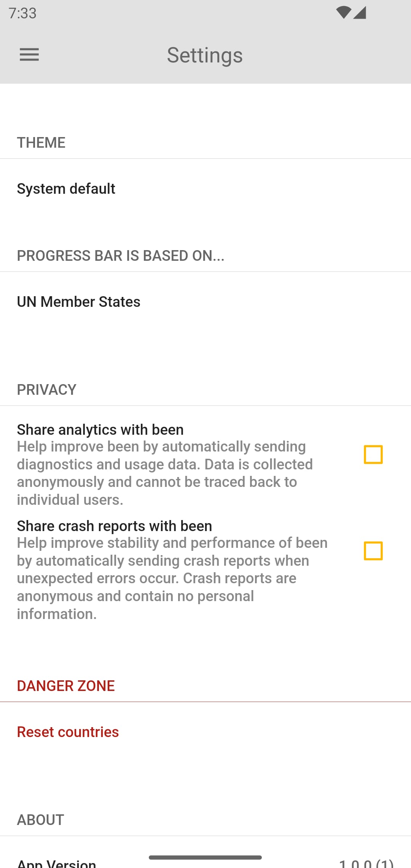Select the Settings screen title
Viewport: 411px width, 868px height.
click(205, 55)
